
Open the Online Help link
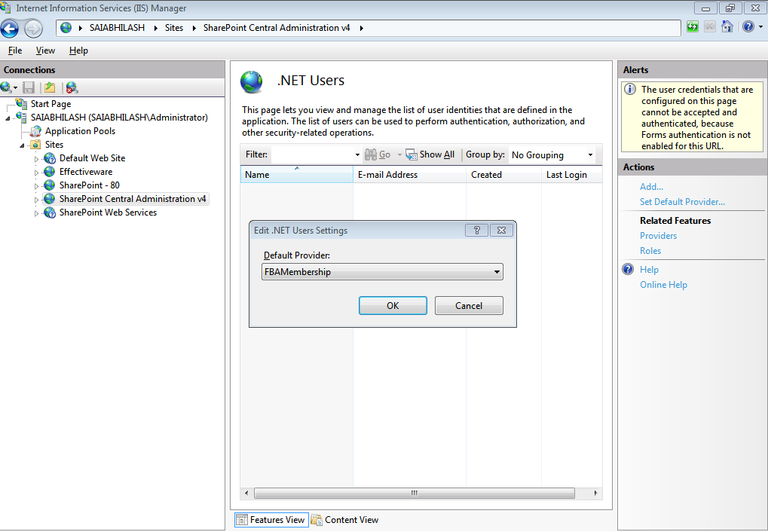click(664, 285)
